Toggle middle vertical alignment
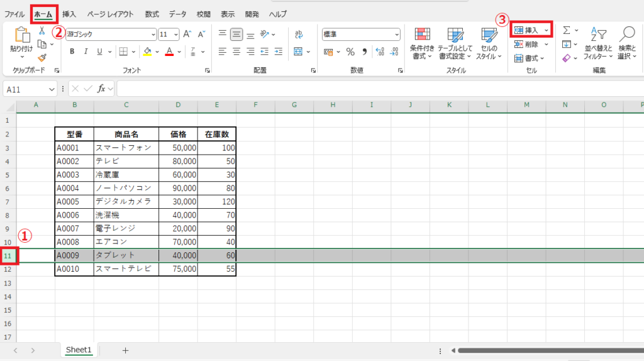The image size is (644, 361). (x=236, y=35)
